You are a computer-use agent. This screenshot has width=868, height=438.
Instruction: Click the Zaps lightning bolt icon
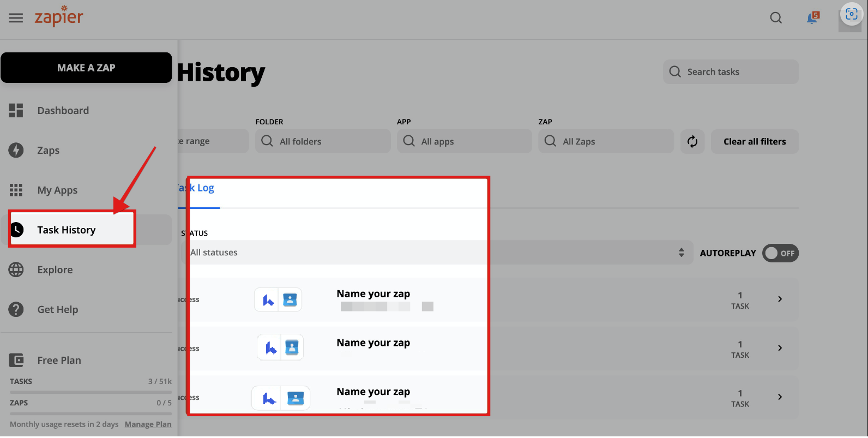16,151
